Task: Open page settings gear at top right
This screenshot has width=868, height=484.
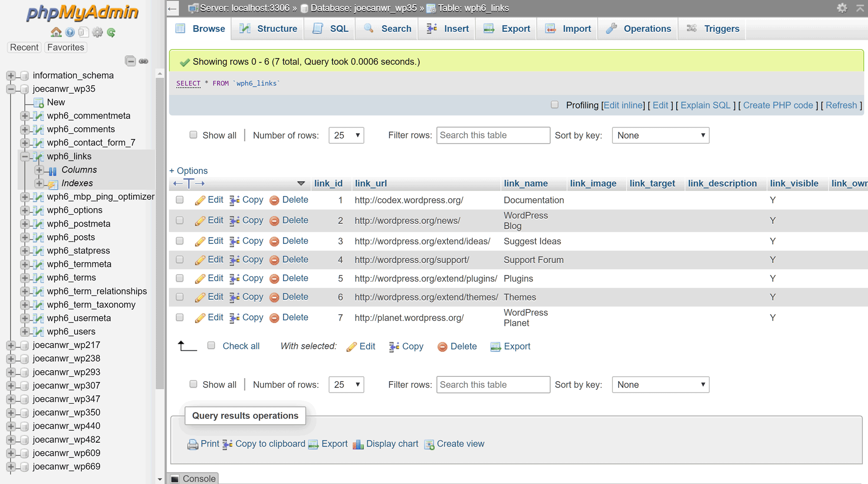Action: coord(842,8)
